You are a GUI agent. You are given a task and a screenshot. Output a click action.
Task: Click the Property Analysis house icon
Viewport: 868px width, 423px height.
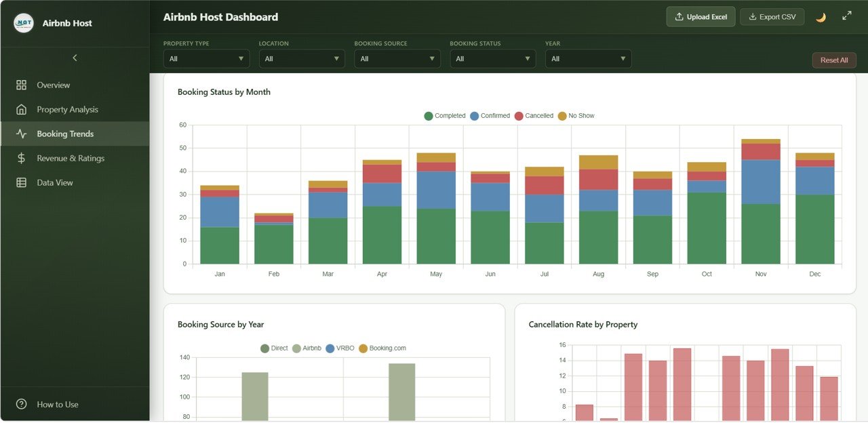tap(22, 110)
